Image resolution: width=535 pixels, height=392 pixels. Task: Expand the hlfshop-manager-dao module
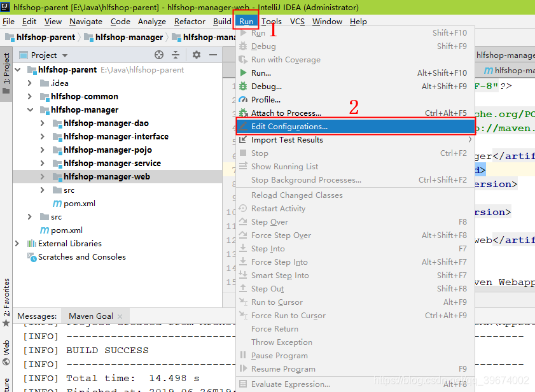tap(43, 123)
